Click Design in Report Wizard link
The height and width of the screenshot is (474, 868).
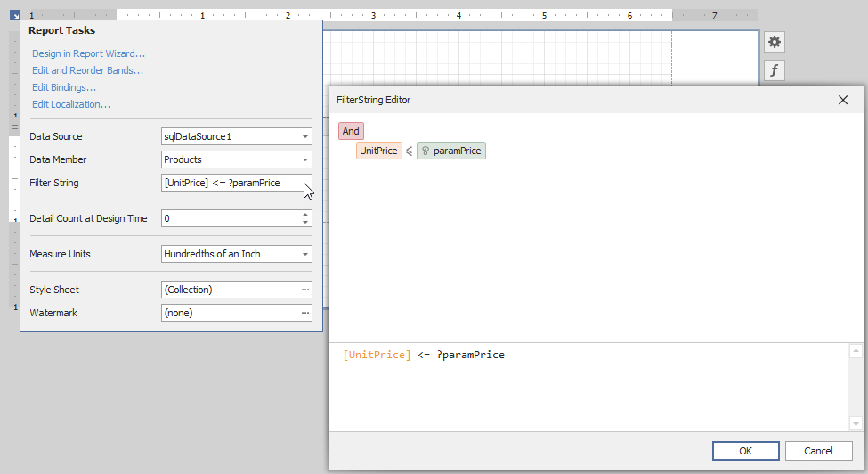(x=88, y=54)
